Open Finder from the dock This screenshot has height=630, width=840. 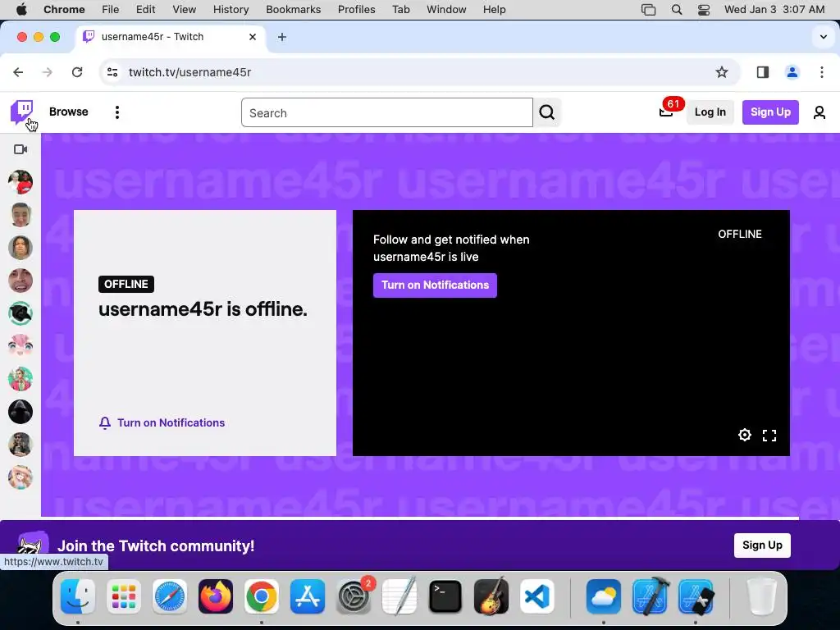coord(78,596)
